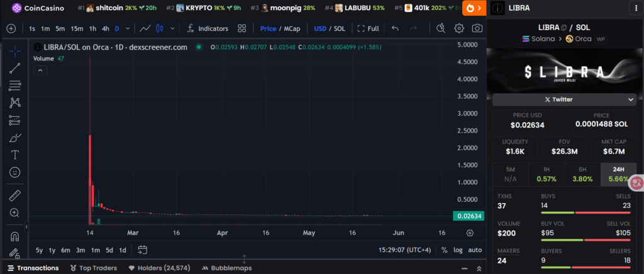Open the timezone selector 15:29:07 (UTC+4)

click(x=404, y=249)
